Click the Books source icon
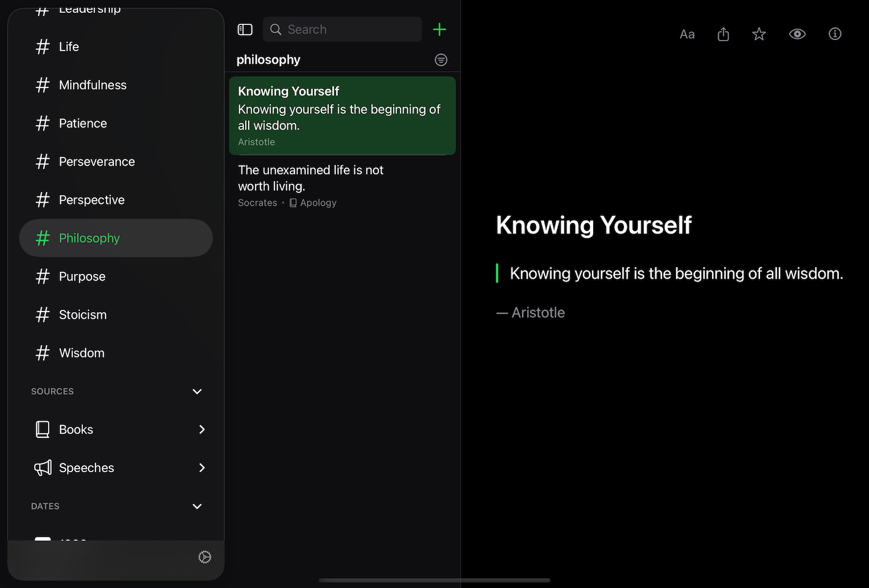The image size is (869, 588). point(43,429)
